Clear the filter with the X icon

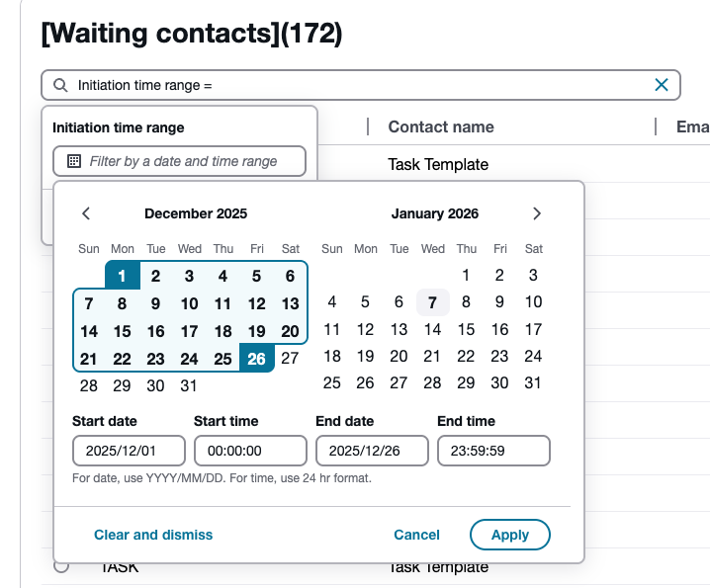pos(662,85)
